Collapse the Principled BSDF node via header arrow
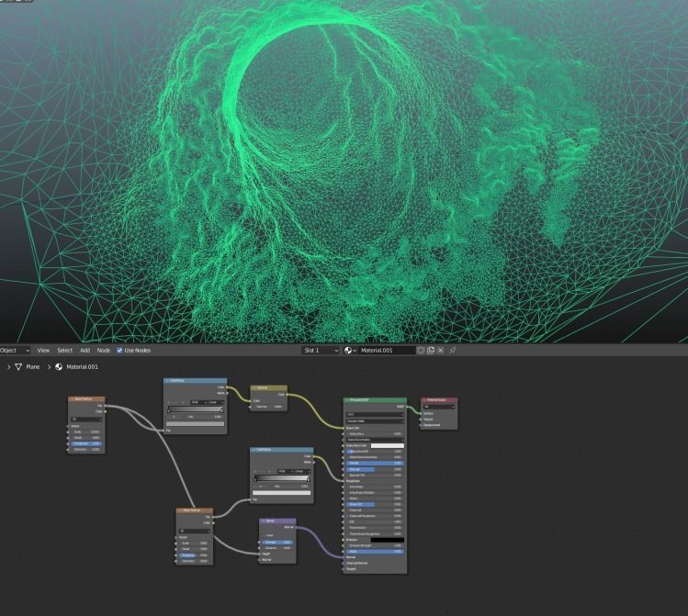The height and width of the screenshot is (616, 688). coord(346,400)
